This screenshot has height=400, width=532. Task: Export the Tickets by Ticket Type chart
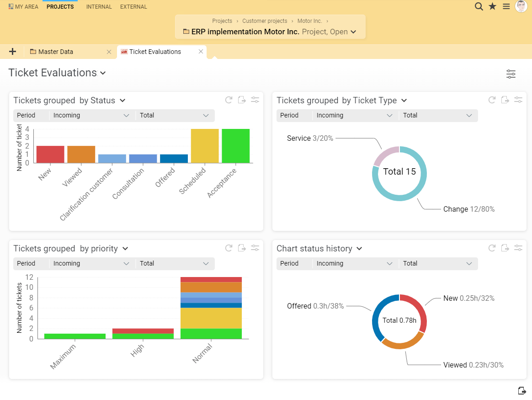tap(505, 100)
